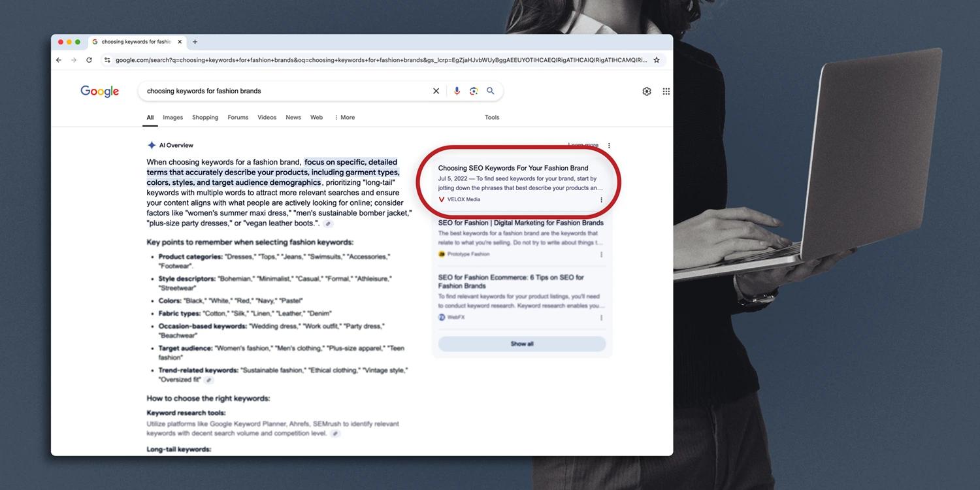Click the 'Style descriptors:' bullet text
Screen dimensions: 980x490
[187, 279]
